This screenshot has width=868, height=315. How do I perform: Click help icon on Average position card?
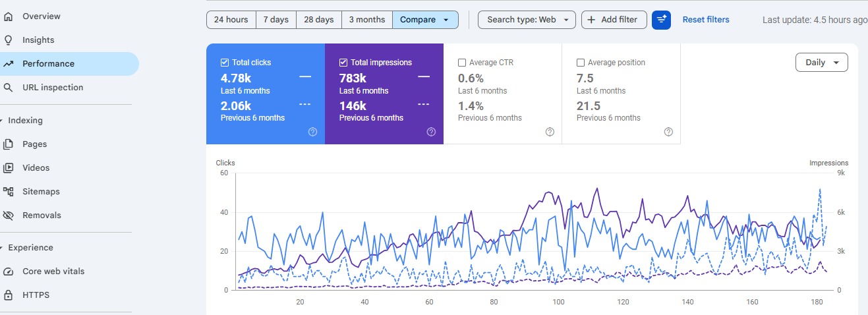[668, 132]
